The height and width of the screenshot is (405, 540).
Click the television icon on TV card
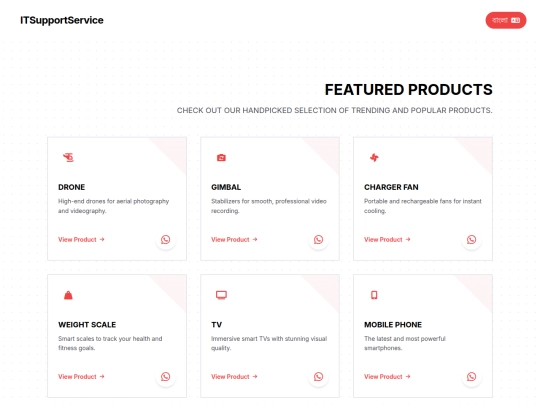[221, 295]
